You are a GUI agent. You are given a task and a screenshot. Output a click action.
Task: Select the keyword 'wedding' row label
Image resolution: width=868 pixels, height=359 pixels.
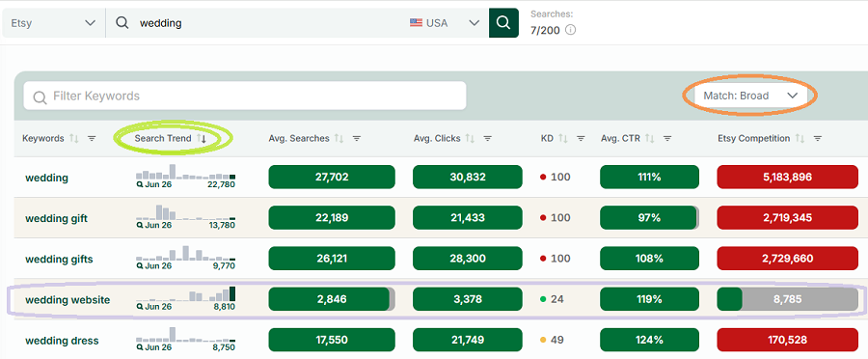click(x=47, y=178)
